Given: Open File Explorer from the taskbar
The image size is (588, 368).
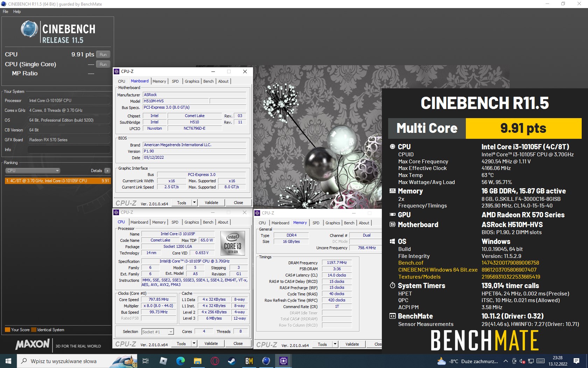Looking at the screenshot, I should pos(198,361).
